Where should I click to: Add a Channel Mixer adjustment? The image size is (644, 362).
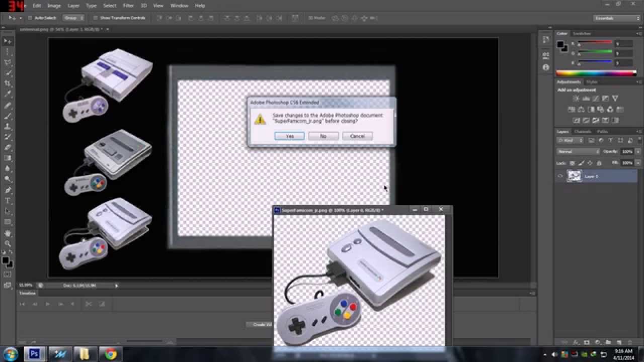click(610, 109)
